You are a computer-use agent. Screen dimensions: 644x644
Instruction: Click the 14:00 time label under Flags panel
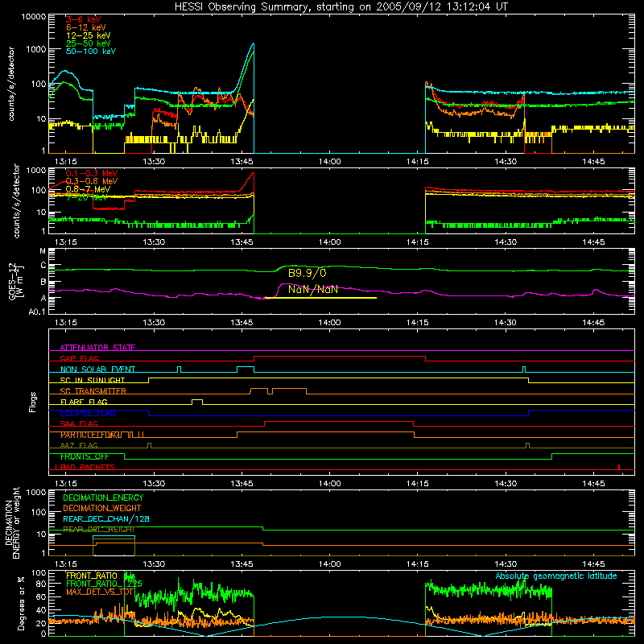point(329,484)
